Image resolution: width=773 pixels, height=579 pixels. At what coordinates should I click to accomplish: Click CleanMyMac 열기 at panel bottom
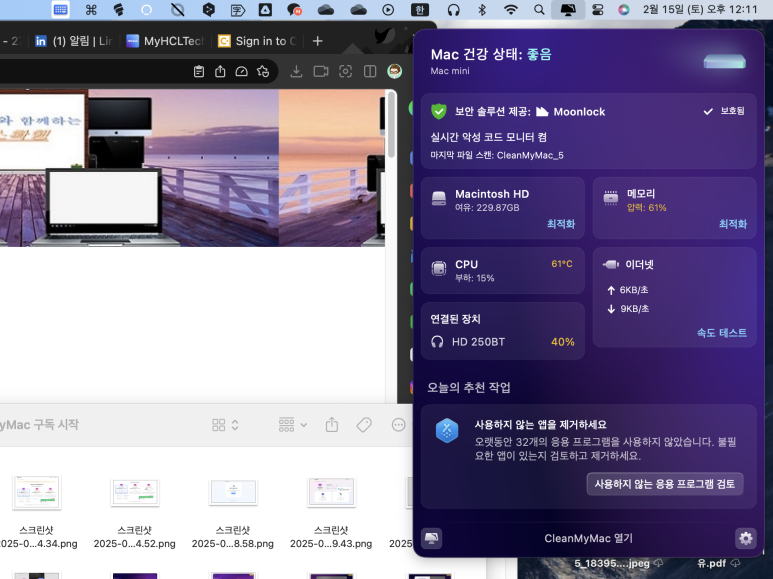(x=588, y=538)
